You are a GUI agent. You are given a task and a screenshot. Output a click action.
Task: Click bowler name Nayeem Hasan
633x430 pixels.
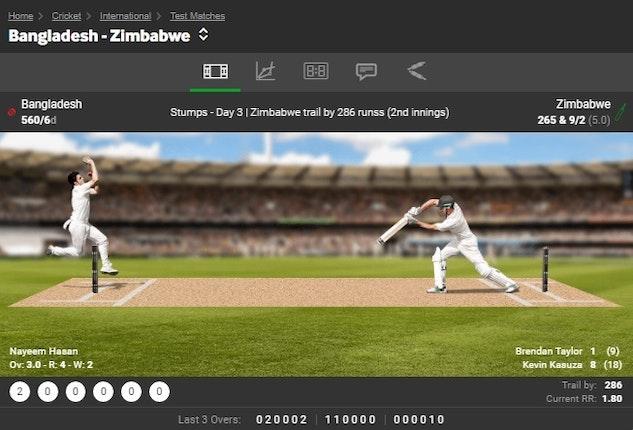pos(44,351)
